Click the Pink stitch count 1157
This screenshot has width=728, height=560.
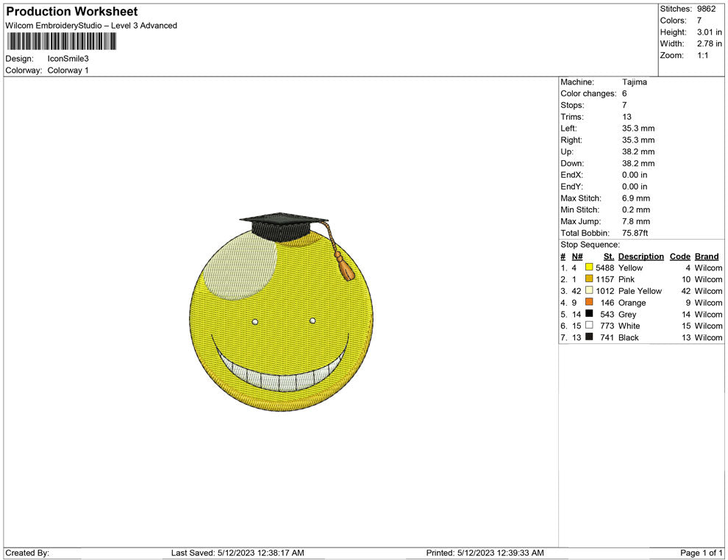click(x=605, y=279)
